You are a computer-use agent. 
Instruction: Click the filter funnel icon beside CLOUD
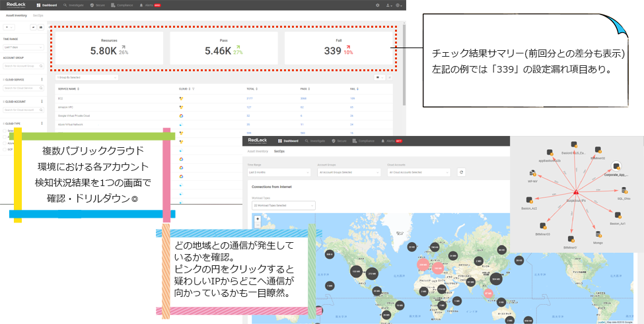(193, 88)
